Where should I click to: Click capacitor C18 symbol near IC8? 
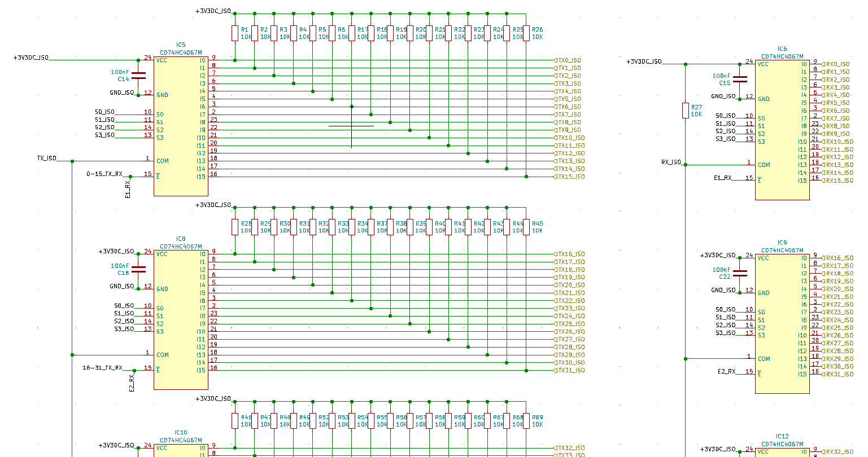(x=138, y=269)
